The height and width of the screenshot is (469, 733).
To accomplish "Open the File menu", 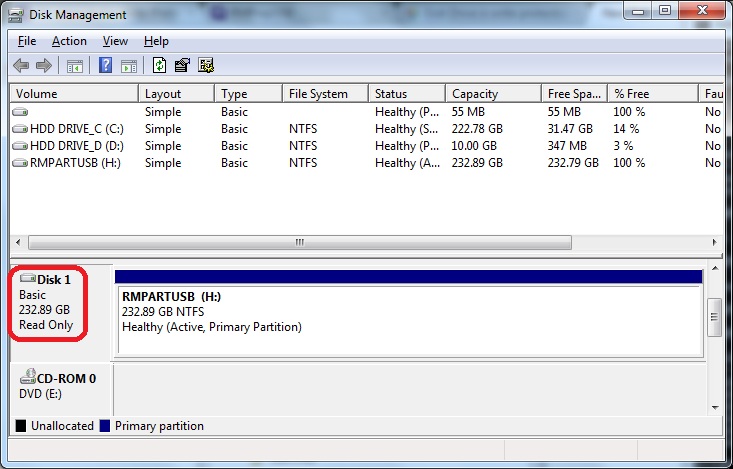I will pos(27,41).
